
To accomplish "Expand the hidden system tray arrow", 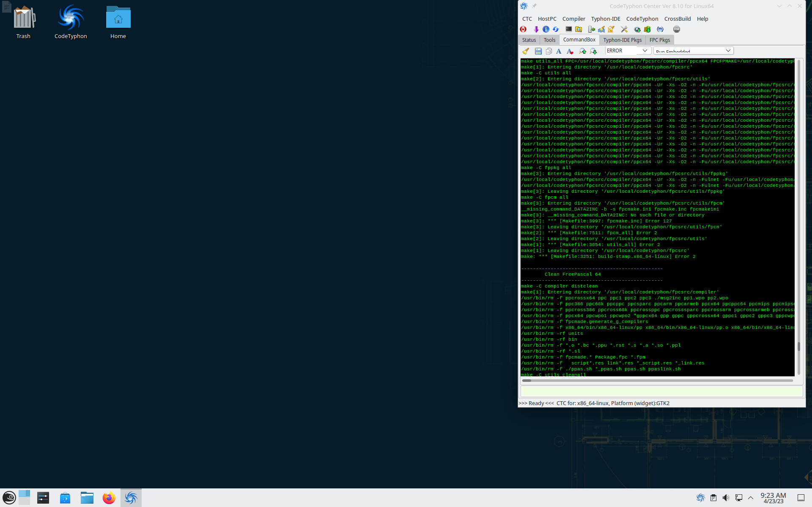I will point(751,498).
